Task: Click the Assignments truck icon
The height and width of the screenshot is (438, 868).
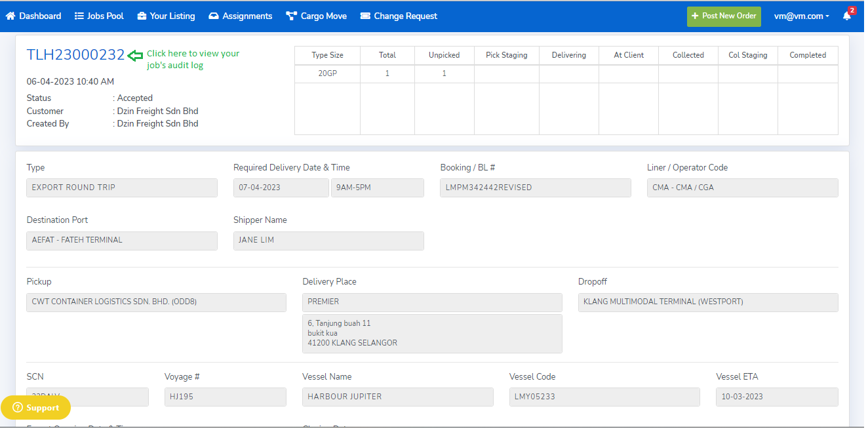Action: 214,16
